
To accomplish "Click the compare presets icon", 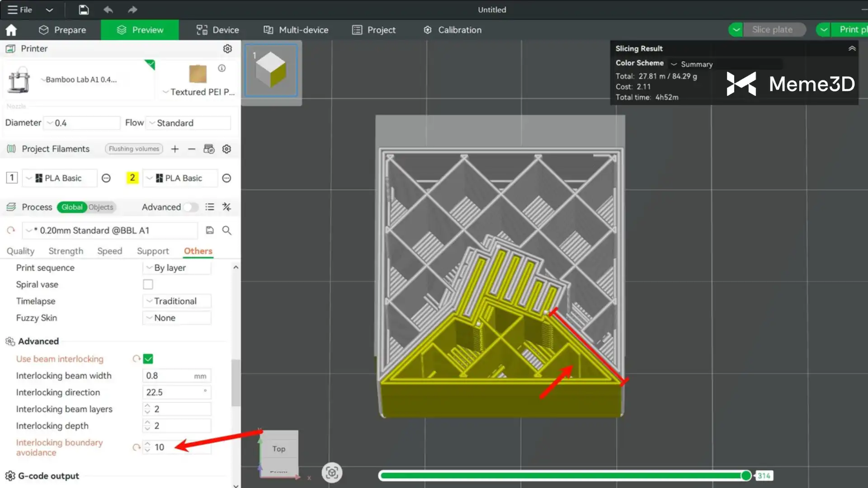I will (227, 207).
